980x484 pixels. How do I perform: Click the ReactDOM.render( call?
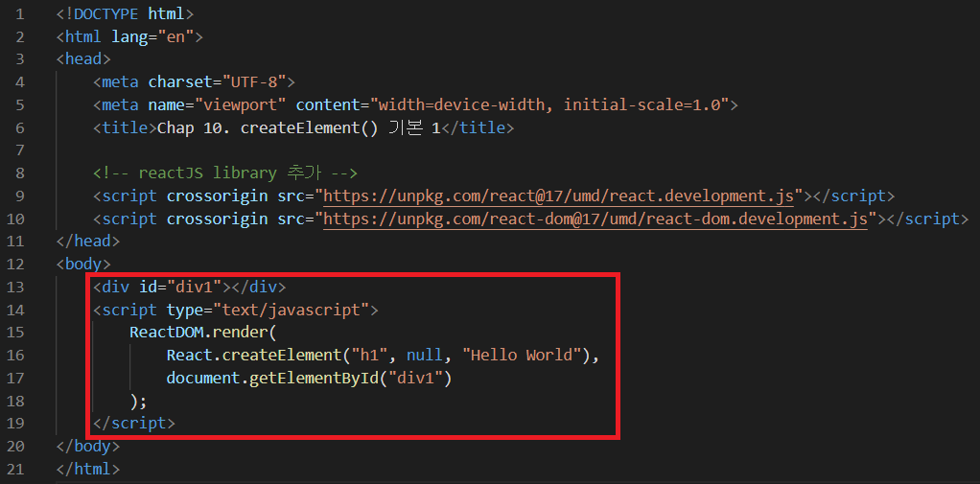[203, 332]
